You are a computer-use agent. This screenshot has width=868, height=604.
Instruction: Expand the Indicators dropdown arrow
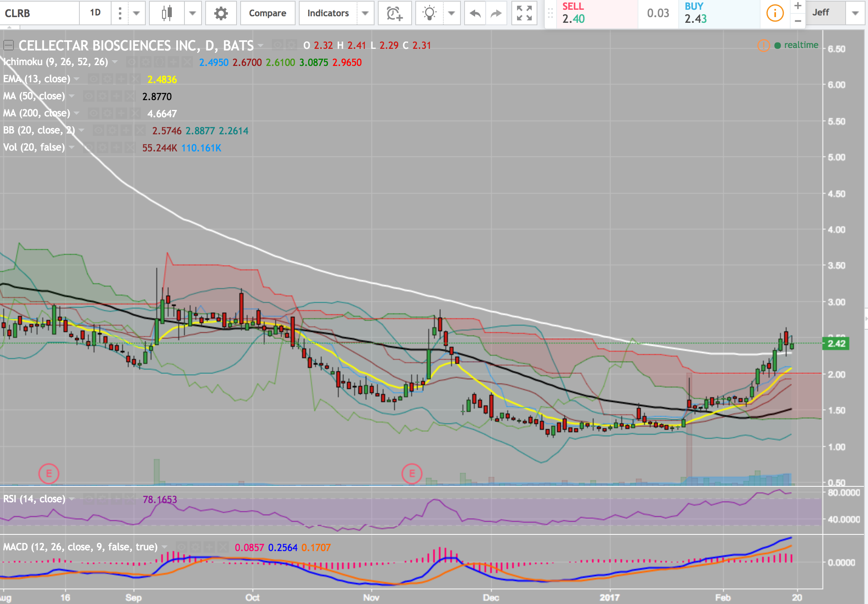click(x=365, y=13)
